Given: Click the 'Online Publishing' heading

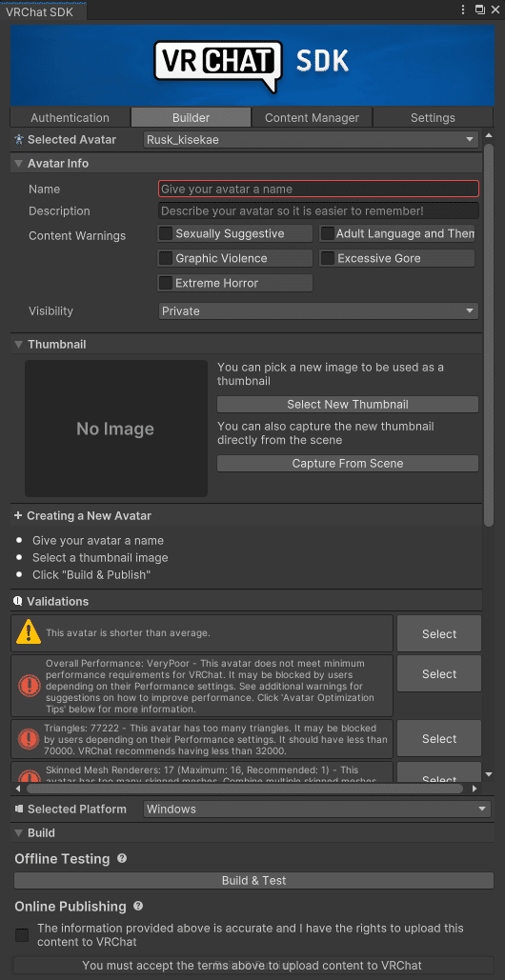Looking at the screenshot, I should (70, 907).
